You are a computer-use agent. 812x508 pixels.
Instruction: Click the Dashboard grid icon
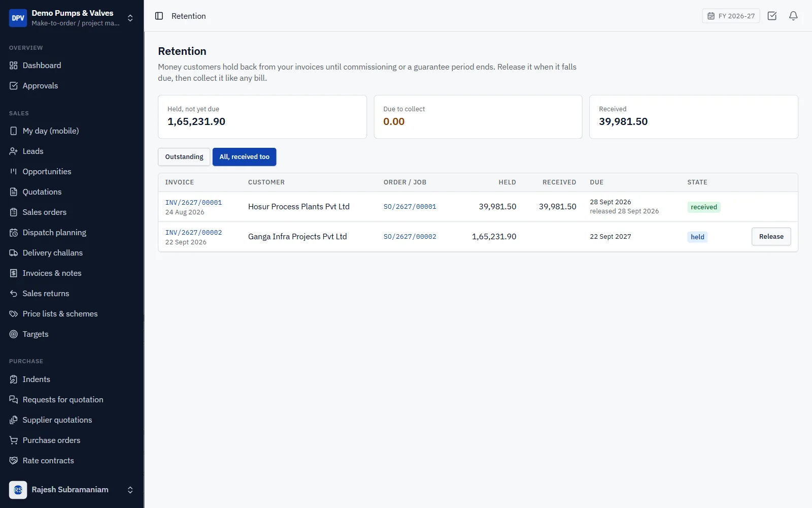tap(14, 66)
